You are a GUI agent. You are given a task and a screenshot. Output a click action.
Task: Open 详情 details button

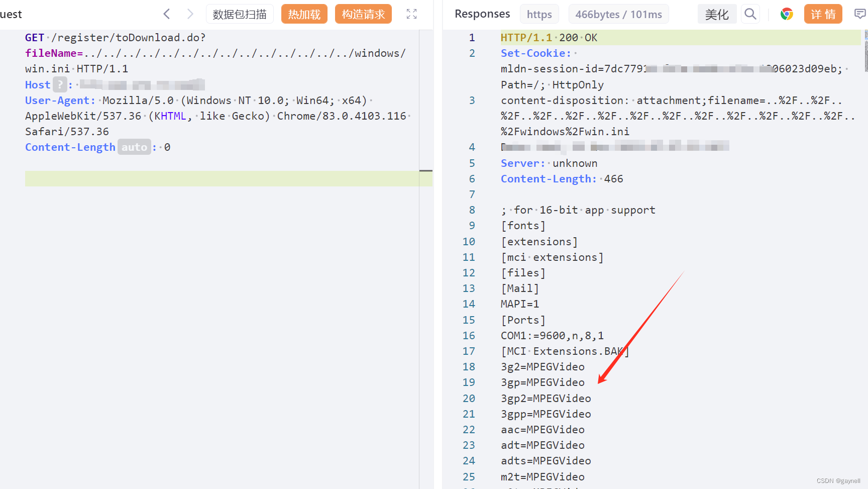tap(823, 14)
